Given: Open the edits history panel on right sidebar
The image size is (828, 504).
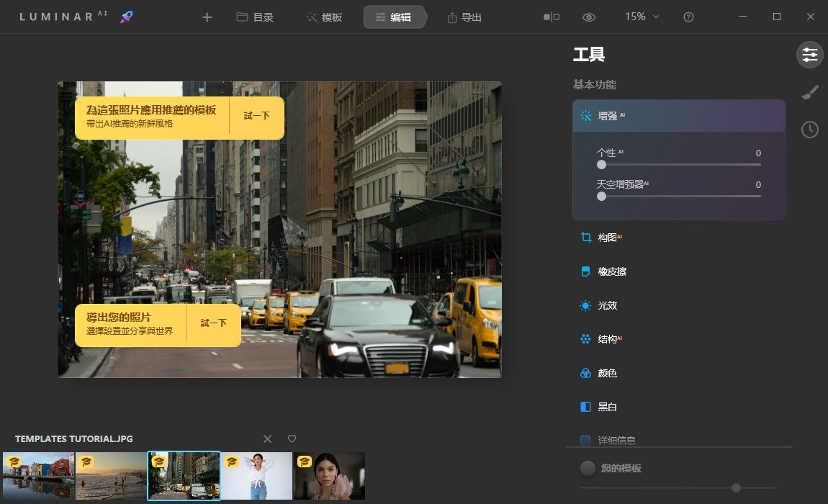Looking at the screenshot, I should pos(809,130).
